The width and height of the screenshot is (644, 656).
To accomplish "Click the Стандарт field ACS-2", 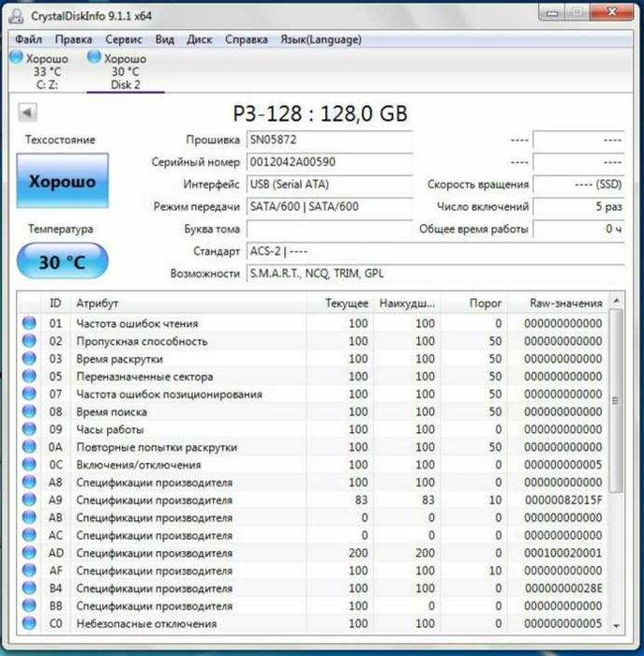I will (x=435, y=251).
